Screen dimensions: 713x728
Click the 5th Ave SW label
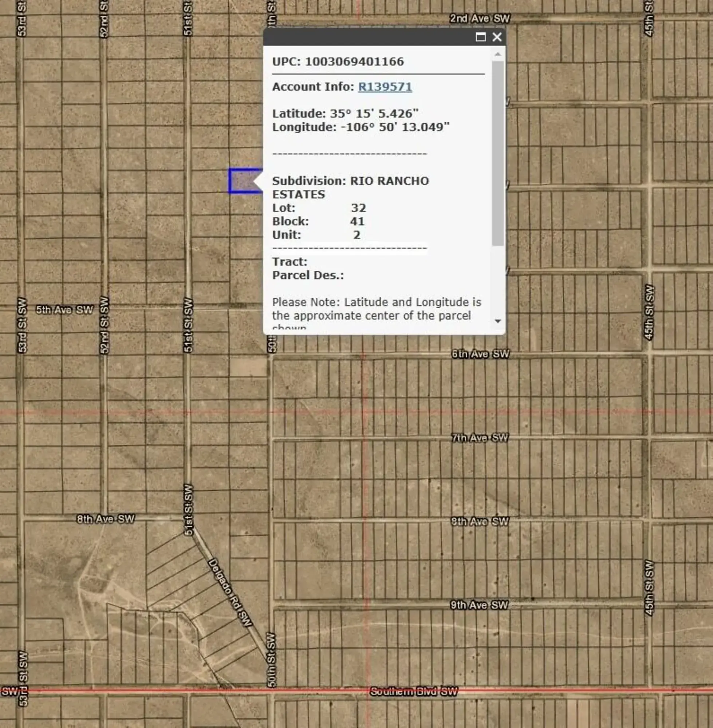[64, 310]
